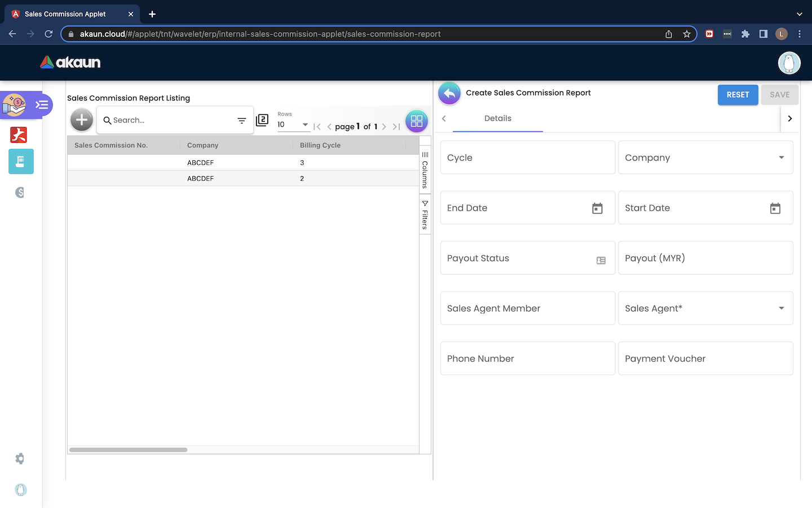
Task: Click the RESET button
Action: click(738, 95)
